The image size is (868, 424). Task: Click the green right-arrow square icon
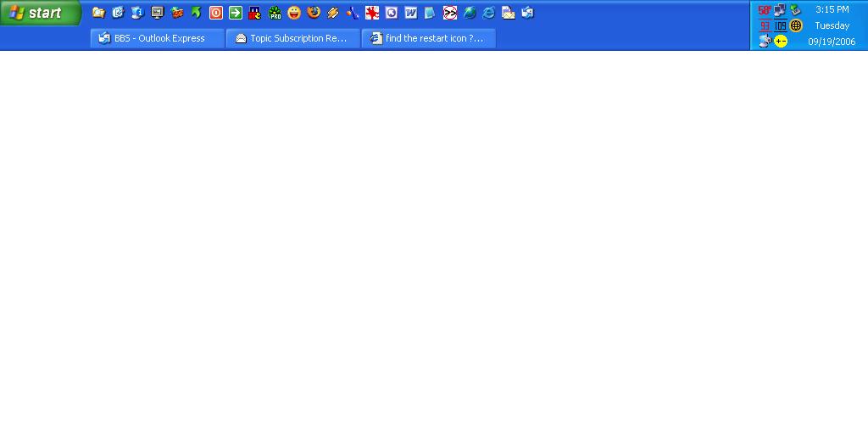[236, 13]
